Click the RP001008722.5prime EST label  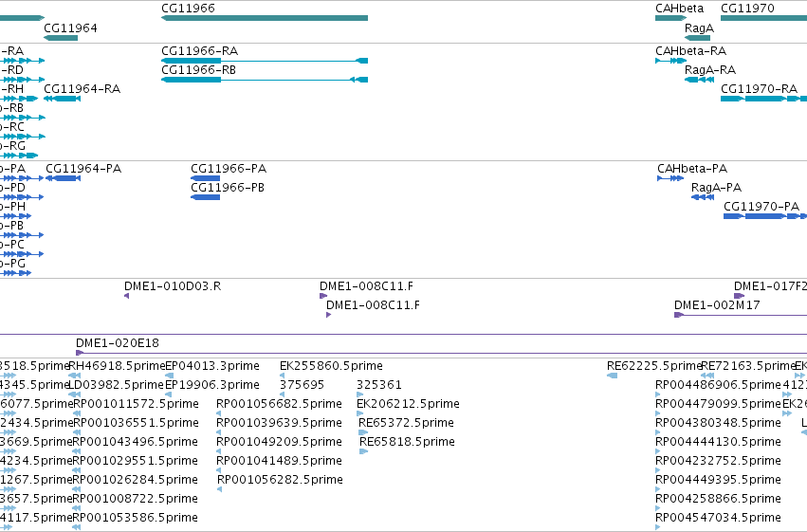click(x=136, y=499)
